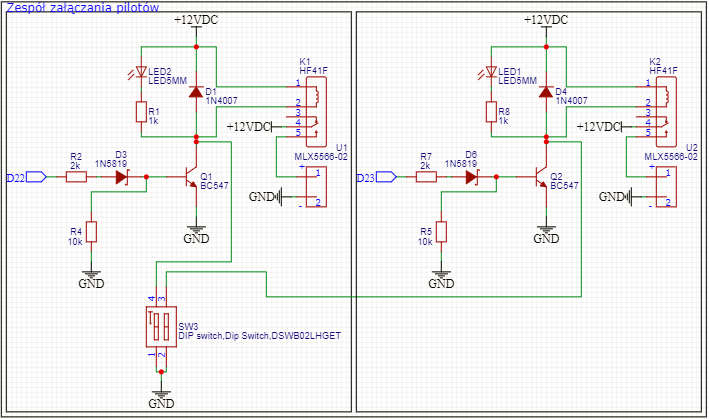709x419 pixels.
Task: Click the title 'Zespół załączania pilotów'
Action: [83, 7]
